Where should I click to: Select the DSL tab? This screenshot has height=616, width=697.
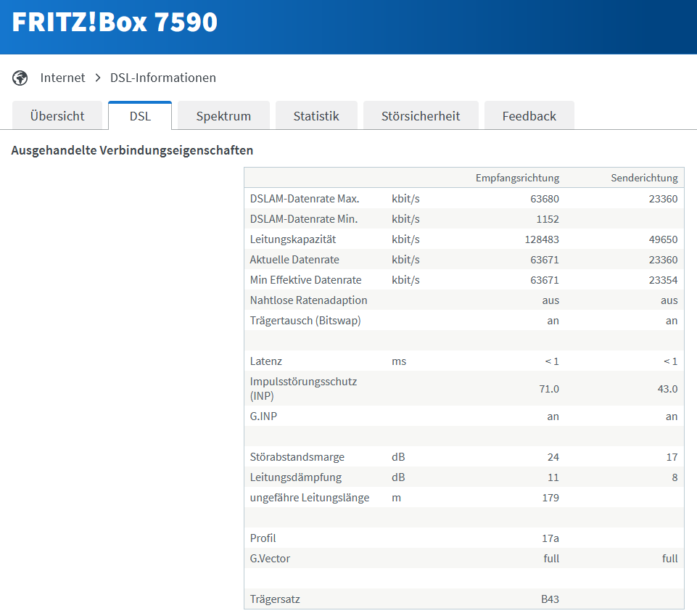(x=140, y=115)
